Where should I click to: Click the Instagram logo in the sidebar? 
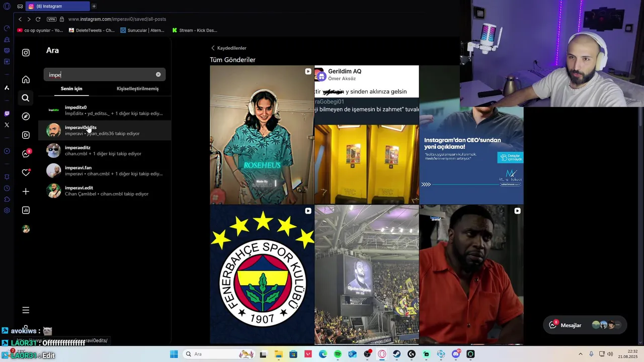click(x=26, y=52)
